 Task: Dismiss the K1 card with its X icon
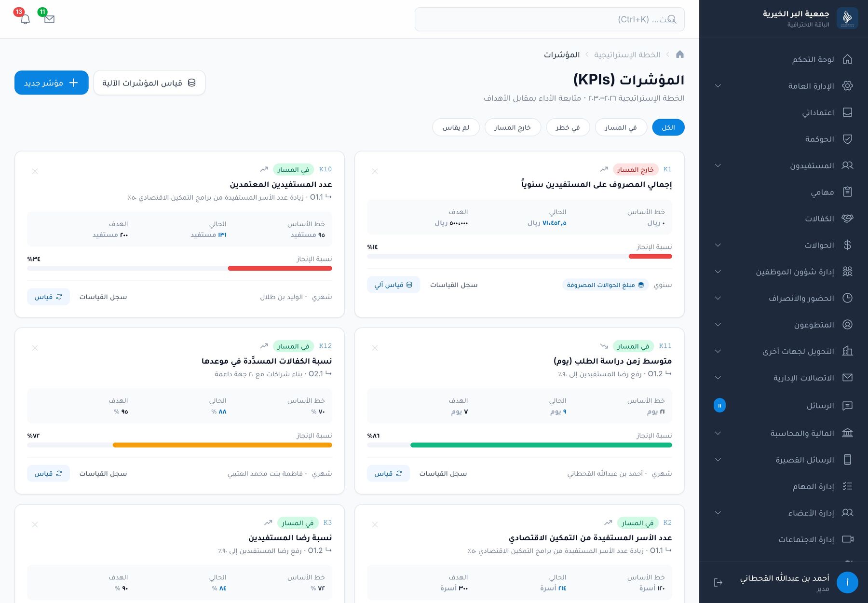pos(375,171)
